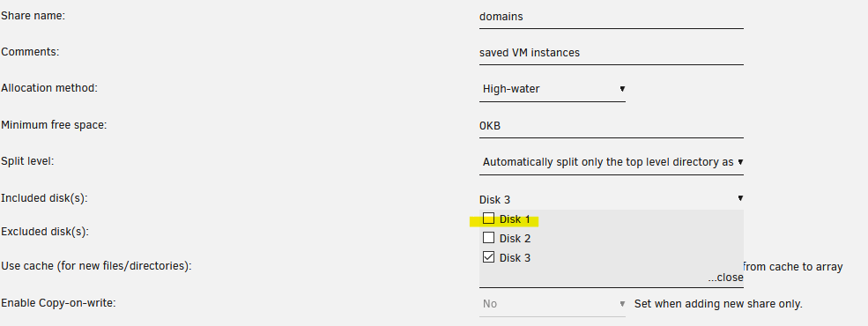Expand the Split level dropdown
The width and height of the screenshot is (868, 326).
(x=612, y=162)
